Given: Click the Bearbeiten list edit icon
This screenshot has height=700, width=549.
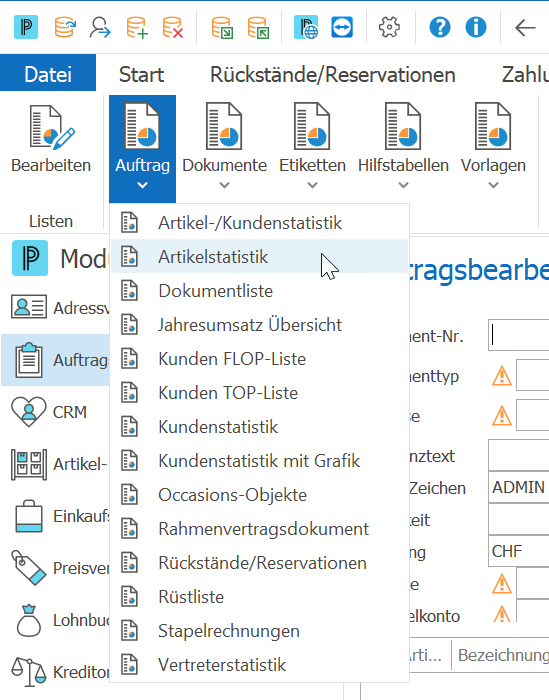Looking at the screenshot, I should point(51,139).
